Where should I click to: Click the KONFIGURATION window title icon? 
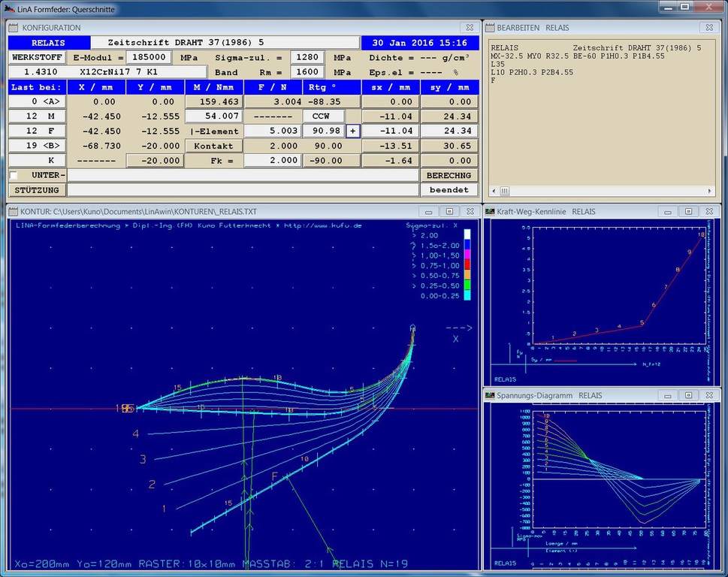[13, 28]
